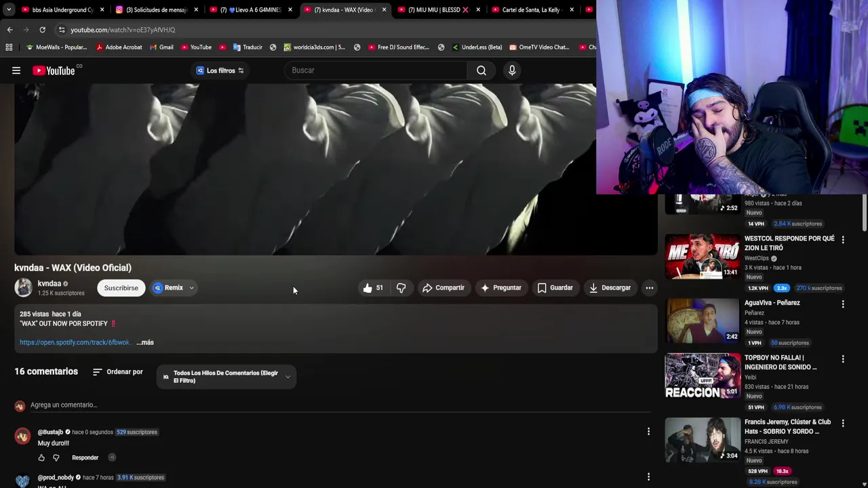The width and height of the screenshot is (868, 488).
Task: Open the tab search chevron at top left
Action: (x=9, y=10)
